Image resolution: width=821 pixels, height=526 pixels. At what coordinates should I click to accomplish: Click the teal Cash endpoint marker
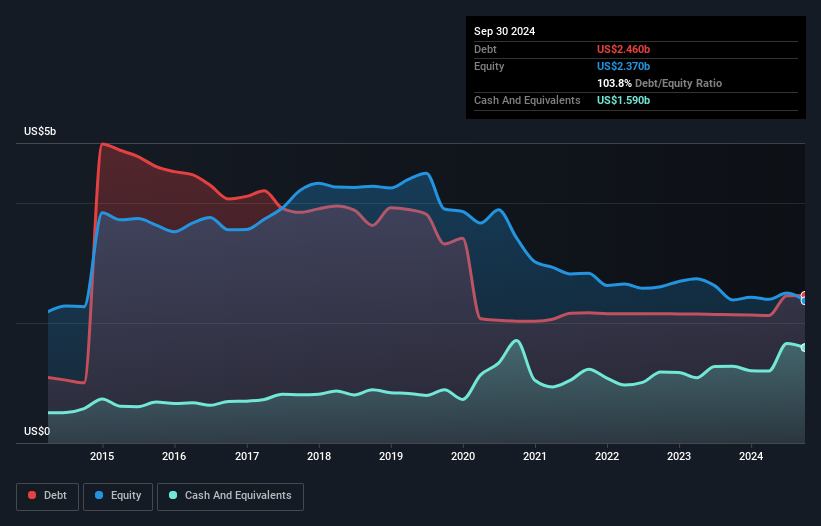coord(804,348)
